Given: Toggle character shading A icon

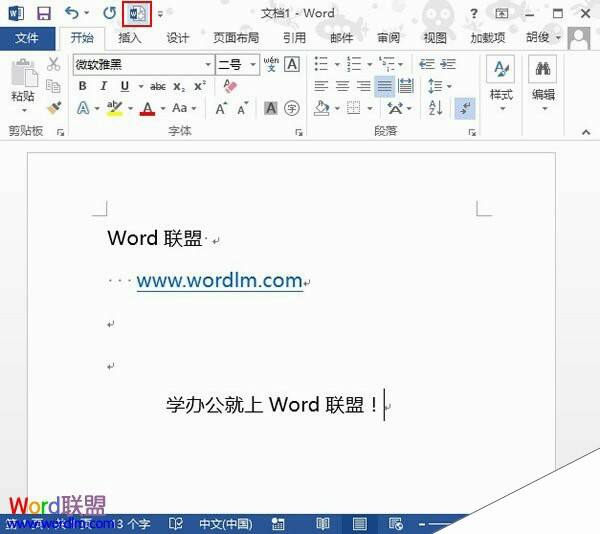Looking at the screenshot, I should 271,108.
